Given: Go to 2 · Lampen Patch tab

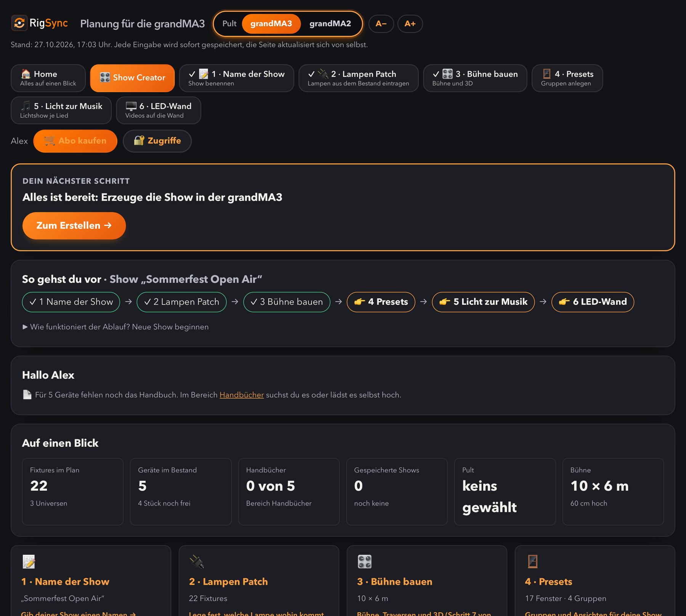Looking at the screenshot, I should tap(358, 78).
